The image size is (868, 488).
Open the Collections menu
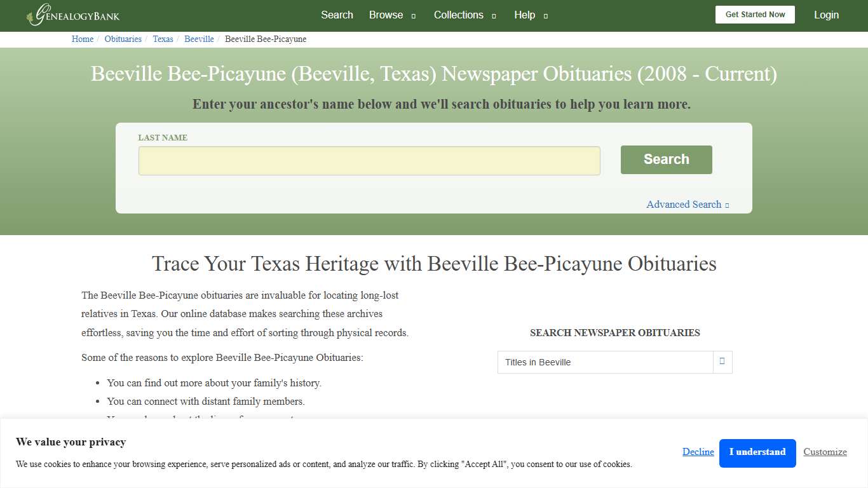[458, 15]
